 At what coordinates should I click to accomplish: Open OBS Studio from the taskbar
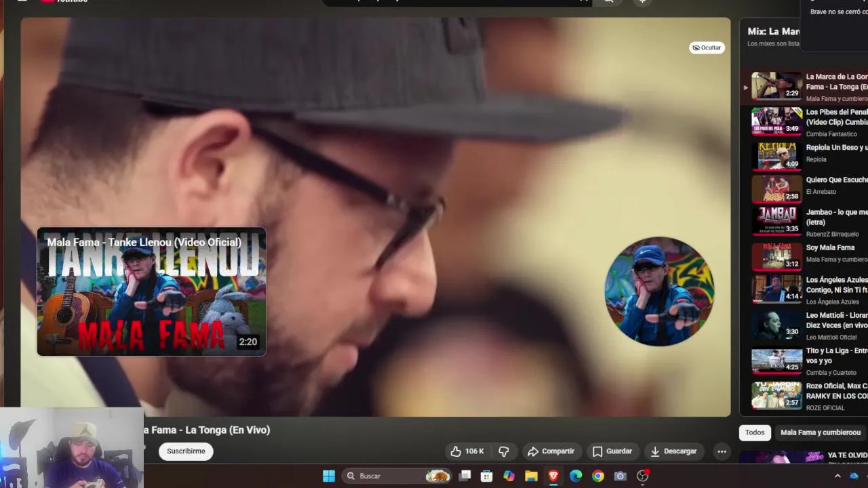[x=642, y=476]
